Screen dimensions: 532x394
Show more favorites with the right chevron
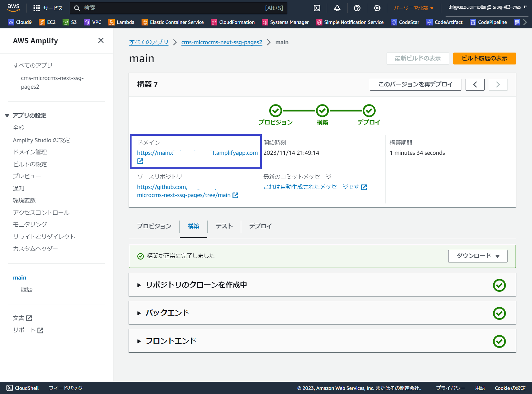click(525, 22)
